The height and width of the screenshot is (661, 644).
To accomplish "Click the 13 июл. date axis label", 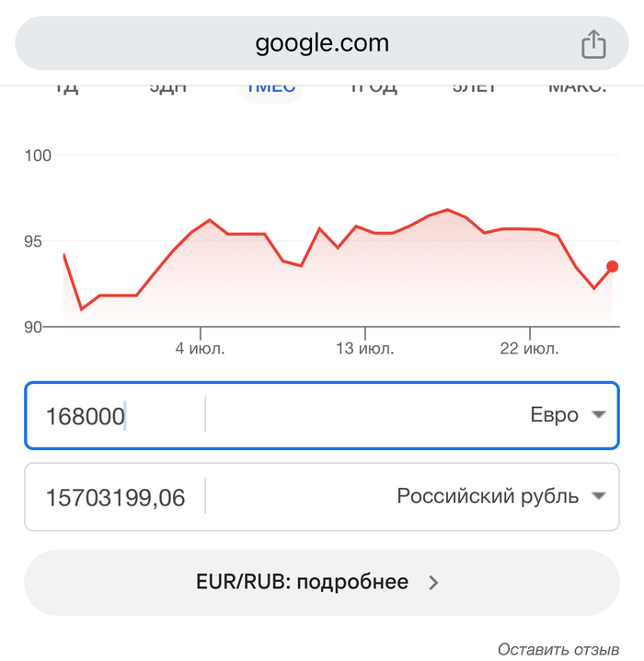I will [364, 348].
